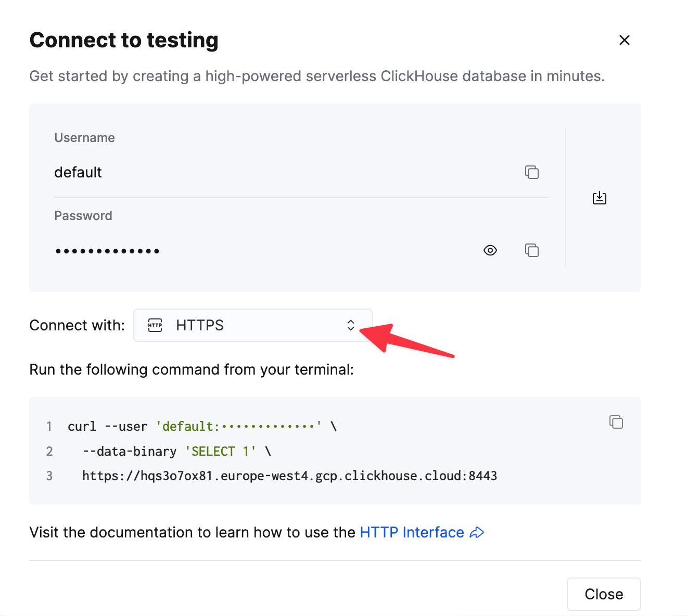Image resolution: width=687 pixels, height=616 pixels.
Task: Click the external link icon beside HTTP Interface
Action: click(x=476, y=532)
